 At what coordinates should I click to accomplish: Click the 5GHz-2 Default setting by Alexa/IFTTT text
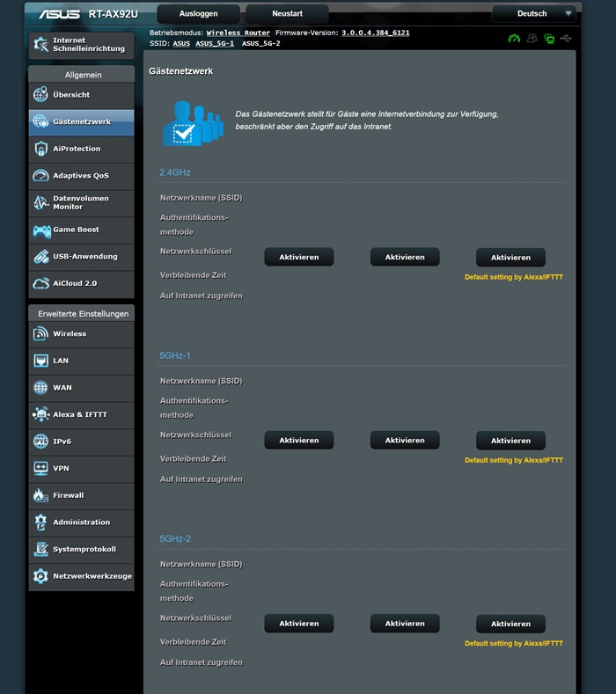point(514,644)
